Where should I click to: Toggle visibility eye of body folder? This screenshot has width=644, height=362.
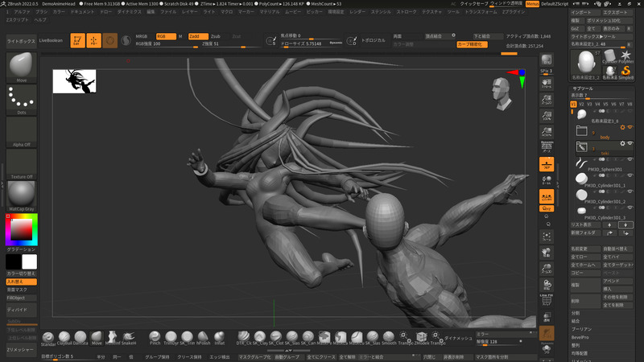pyautogui.click(x=629, y=128)
